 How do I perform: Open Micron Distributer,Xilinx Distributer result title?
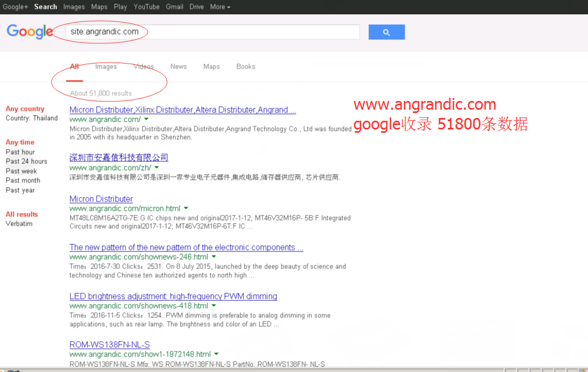click(x=182, y=110)
